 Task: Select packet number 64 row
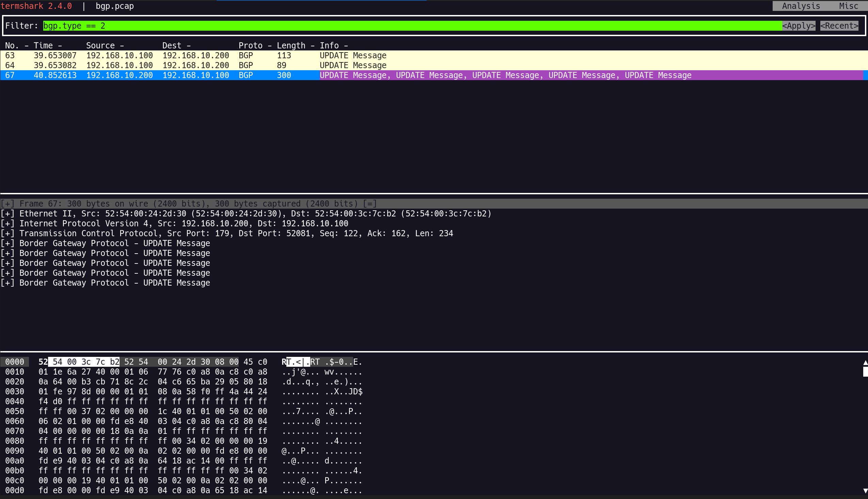click(434, 65)
